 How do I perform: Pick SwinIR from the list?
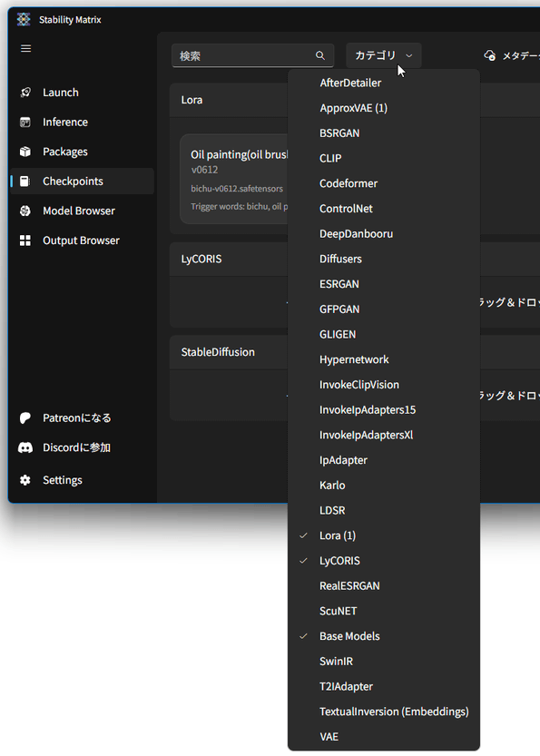click(384, 662)
